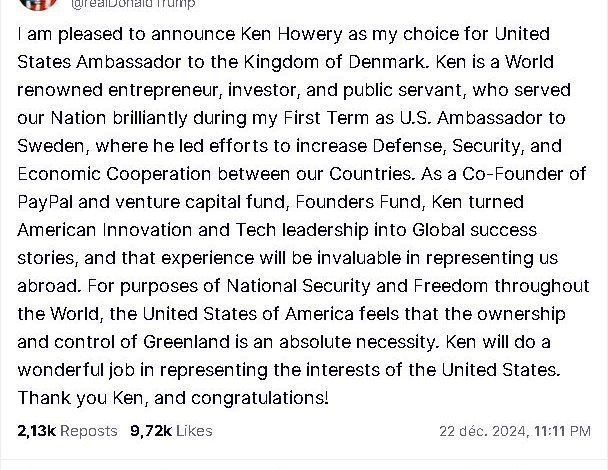Click the words absolute necessity in post
Screen dimensions: 608x470
359,342
